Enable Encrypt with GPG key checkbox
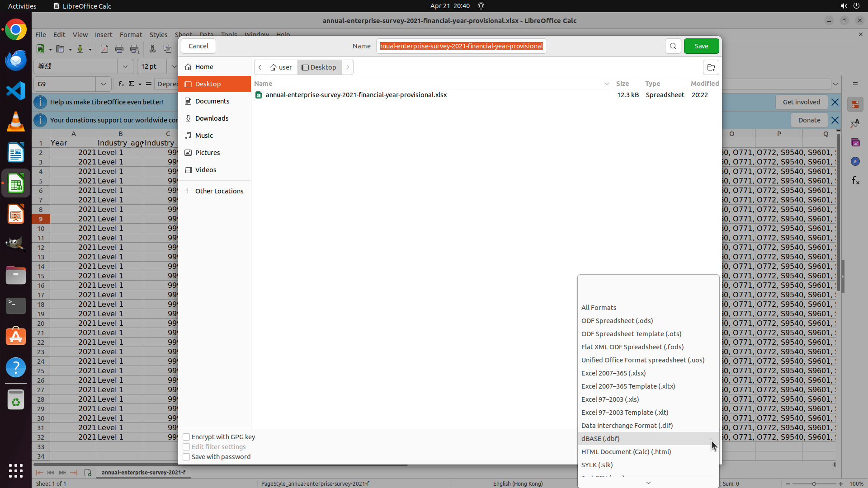The image size is (868, 488). pos(186,437)
